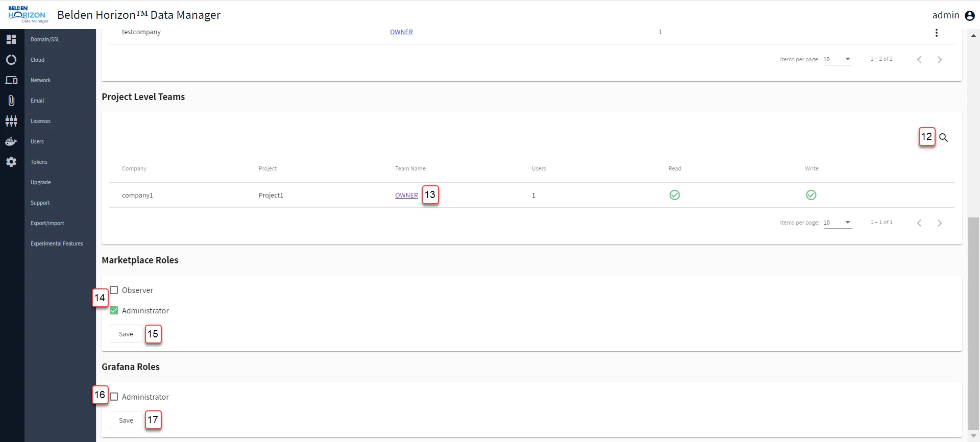
Task: Select the devices icon in sidebar
Action: [11, 80]
